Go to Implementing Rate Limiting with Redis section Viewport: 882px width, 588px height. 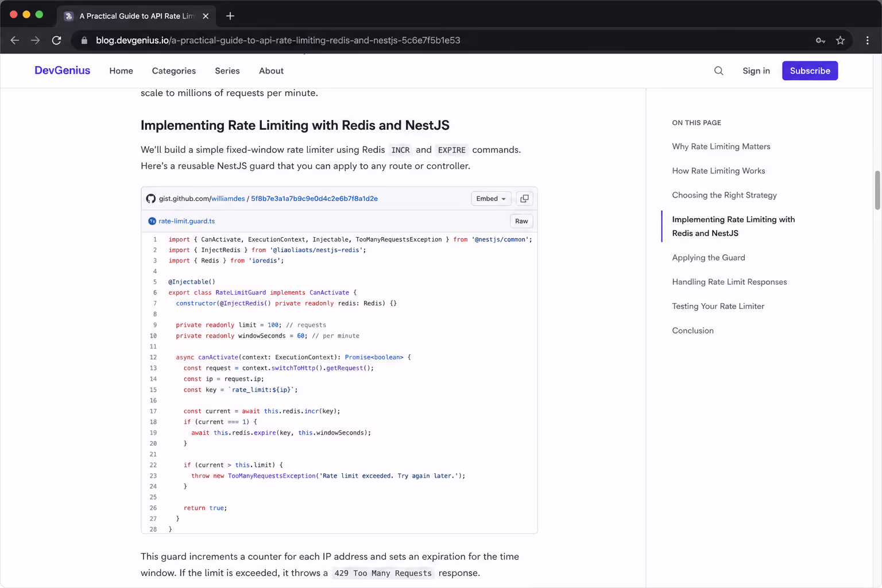(x=733, y=226)
